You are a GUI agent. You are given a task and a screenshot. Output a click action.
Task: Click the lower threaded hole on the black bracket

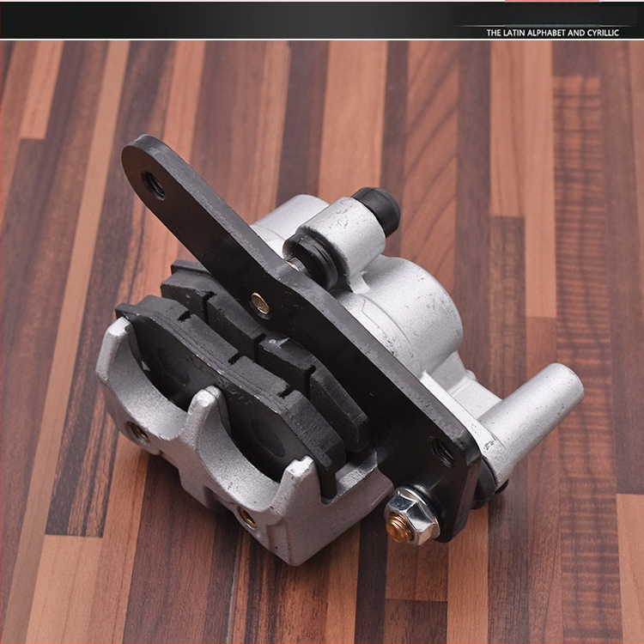point(442,451)
